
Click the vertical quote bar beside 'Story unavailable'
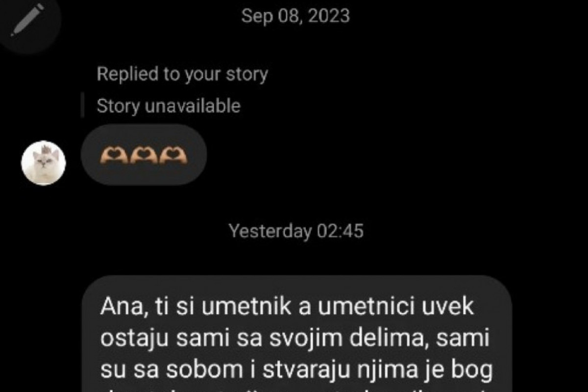tap(82, 106)
